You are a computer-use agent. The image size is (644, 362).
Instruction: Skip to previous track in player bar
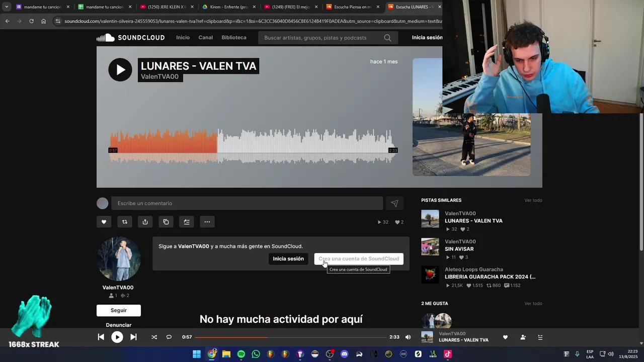click(101, 337)
